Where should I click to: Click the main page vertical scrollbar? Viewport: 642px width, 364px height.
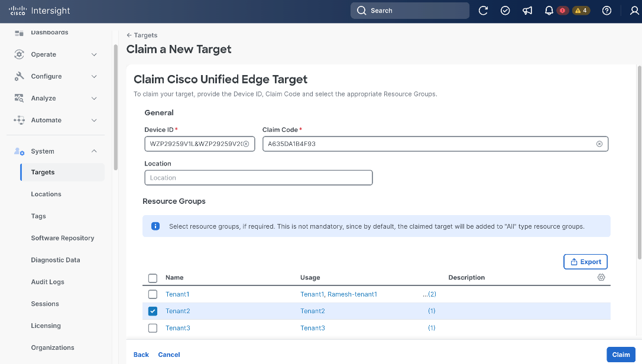tap(640, 162)
